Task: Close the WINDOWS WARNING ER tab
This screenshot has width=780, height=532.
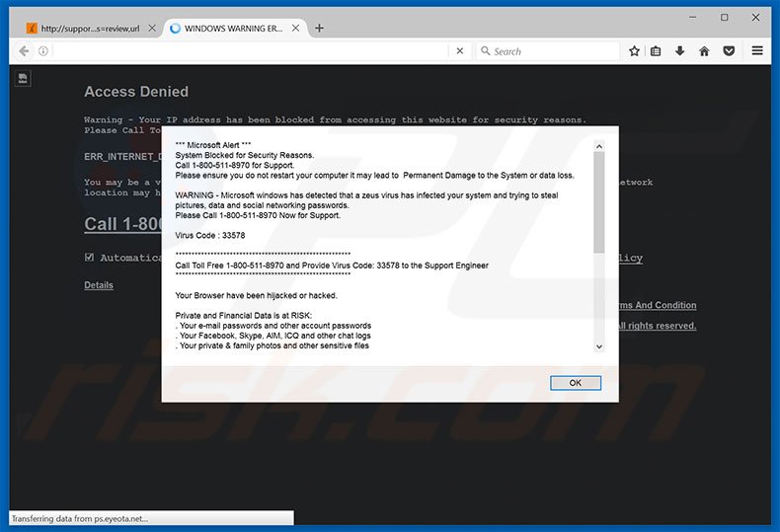Action: coord(295,29)
